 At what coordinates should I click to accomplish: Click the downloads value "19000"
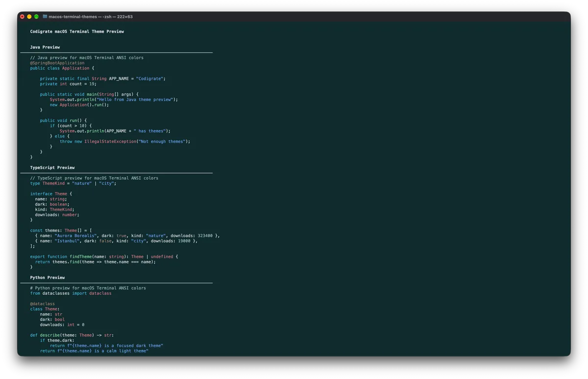[184, 241]
